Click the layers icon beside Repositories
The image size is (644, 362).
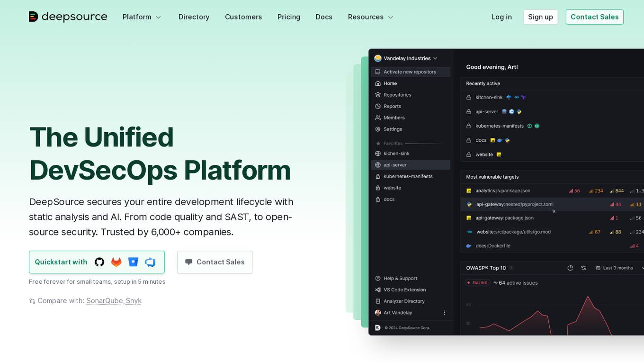(378, 95)
